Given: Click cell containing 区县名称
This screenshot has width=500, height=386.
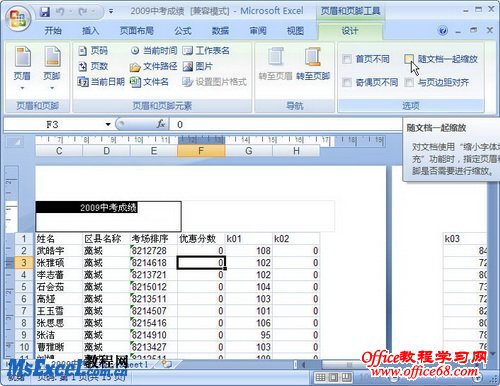Looking at the screenshot, I should (x=106, y=239).
